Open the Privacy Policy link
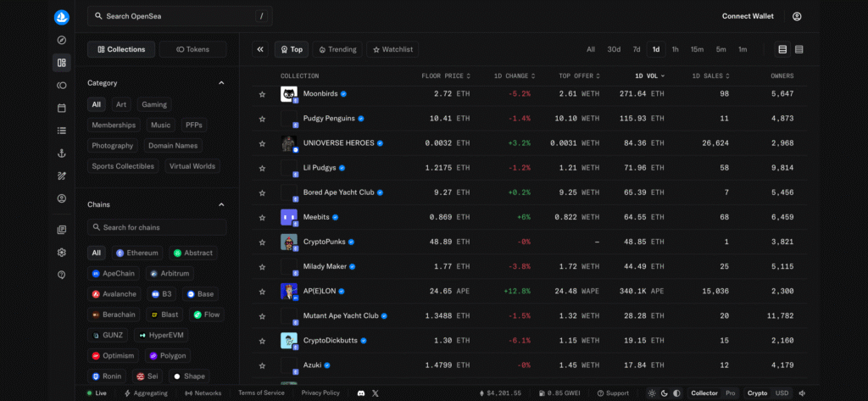This screenshot has height=401, width=868. [320, 393]
